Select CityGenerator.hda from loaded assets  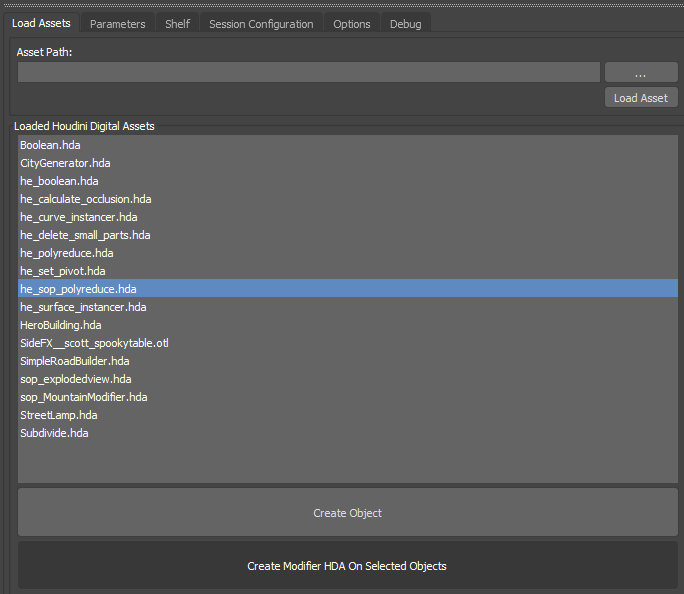click(x=65, y=163)
